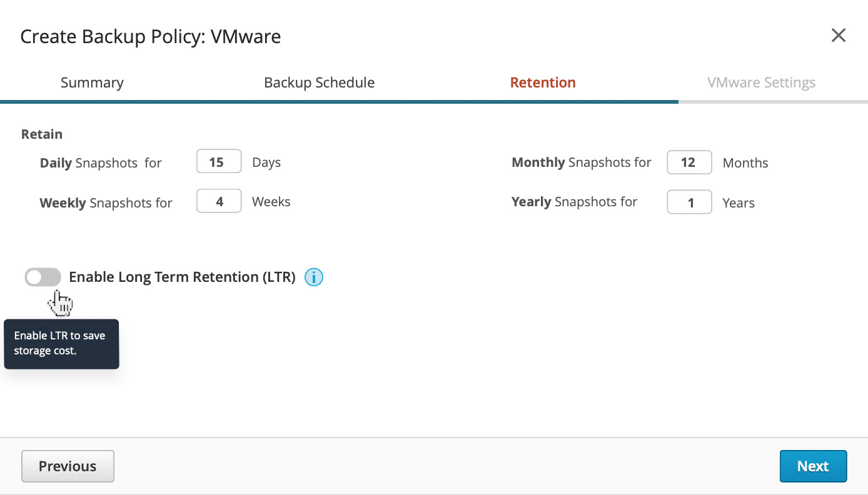
Task: Click Next to continue
Action: tap(812, 466)
